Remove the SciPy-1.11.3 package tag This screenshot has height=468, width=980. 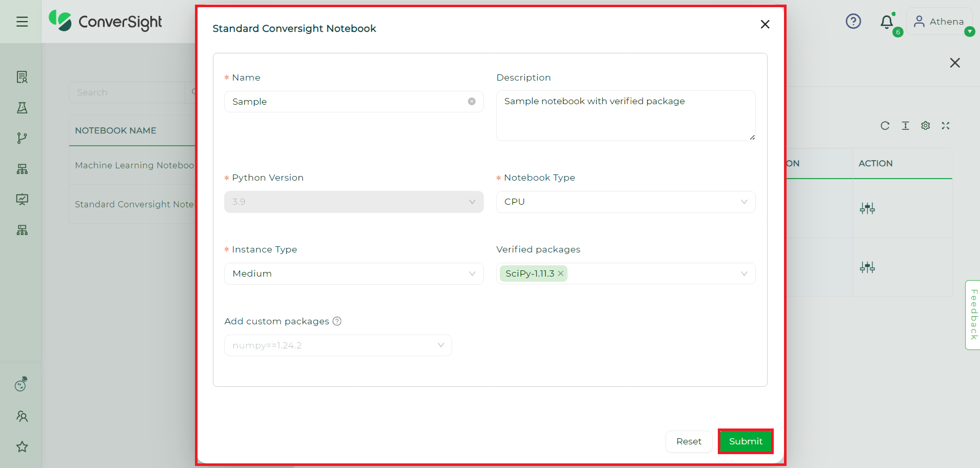click(561, 274)
